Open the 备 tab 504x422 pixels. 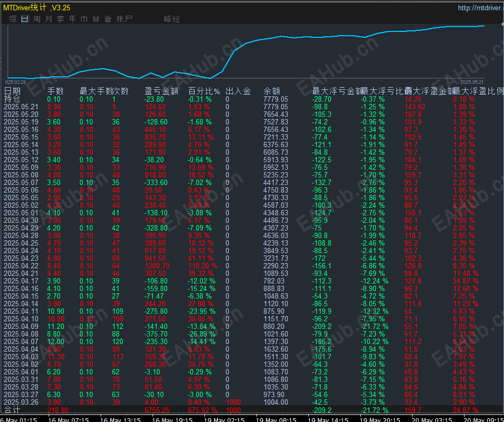(108, 19)
